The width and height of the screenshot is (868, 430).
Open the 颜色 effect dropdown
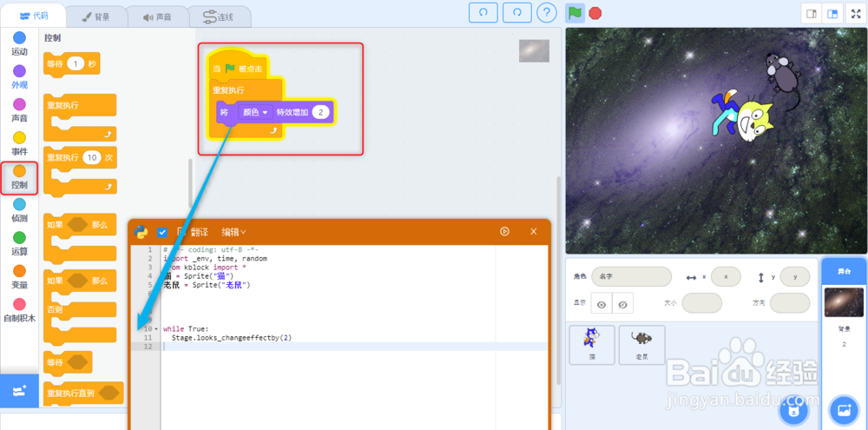pyautogui.click(x=255, y=112)
